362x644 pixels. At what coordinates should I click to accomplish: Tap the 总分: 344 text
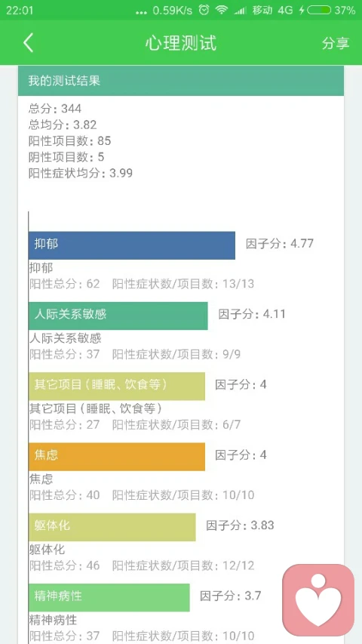tap(55, 109)
